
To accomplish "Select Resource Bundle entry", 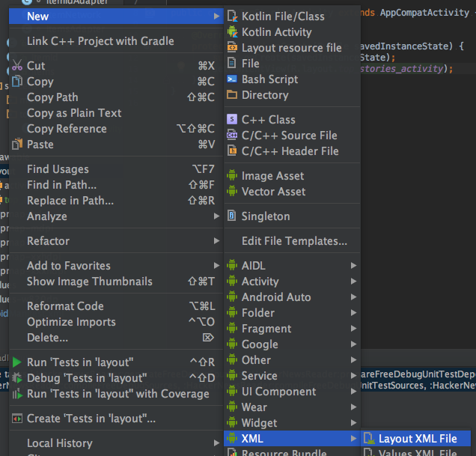I will (292, 452).
